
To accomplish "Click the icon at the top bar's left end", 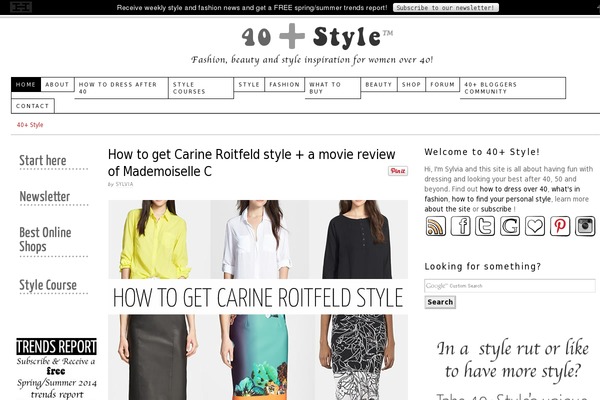I will click(x=21, y=7).
